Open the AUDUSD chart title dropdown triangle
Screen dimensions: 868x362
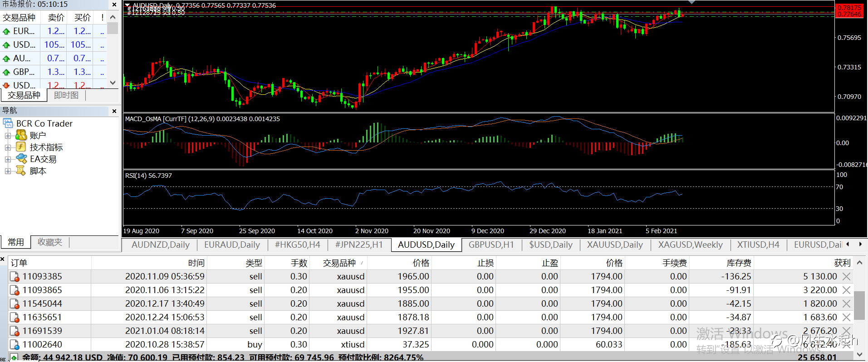tap(128, 5)
